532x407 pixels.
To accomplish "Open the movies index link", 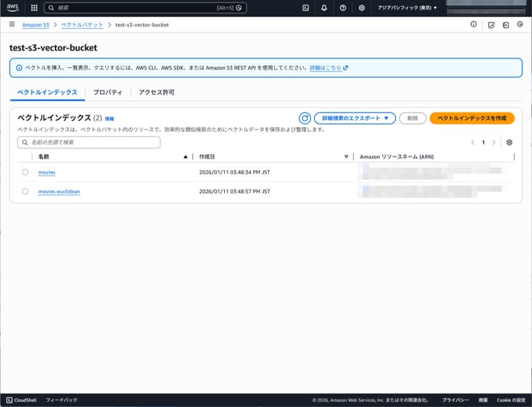I will [x=47, y=172].
